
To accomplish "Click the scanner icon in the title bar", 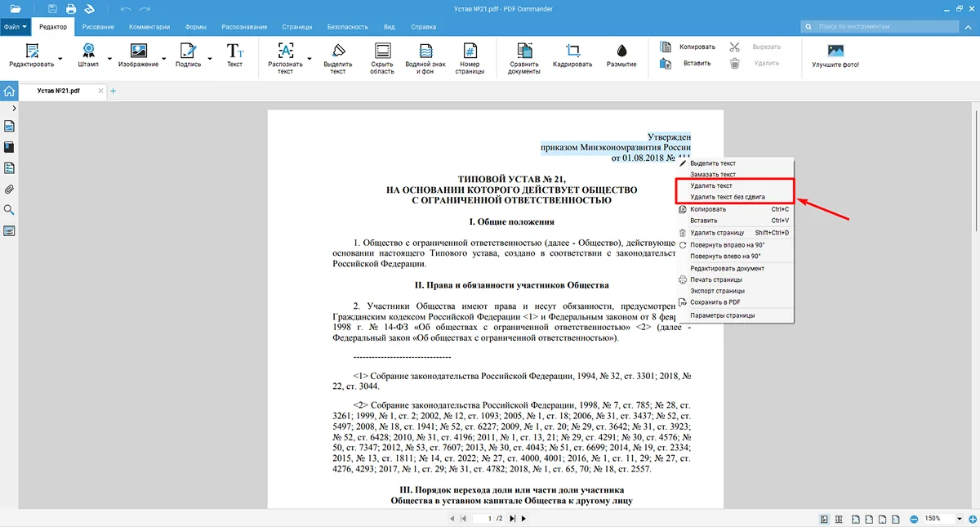I will coord(90,9).
